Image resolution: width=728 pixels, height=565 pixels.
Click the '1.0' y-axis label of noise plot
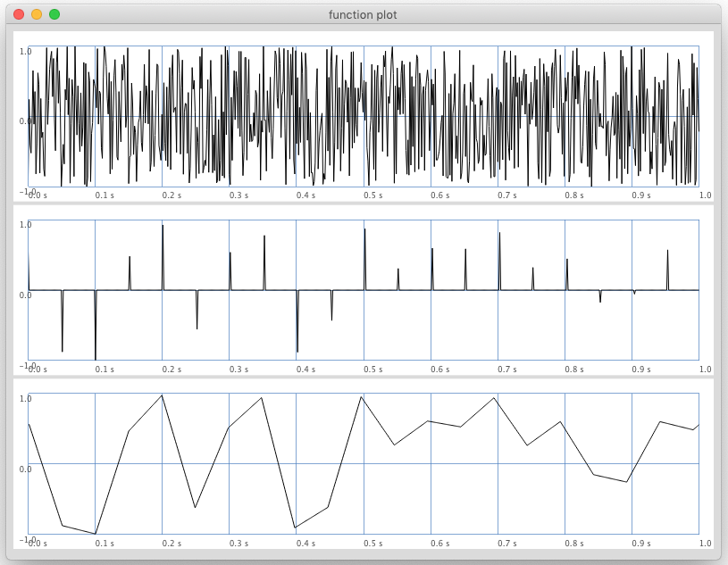click(x=25, y=52)
